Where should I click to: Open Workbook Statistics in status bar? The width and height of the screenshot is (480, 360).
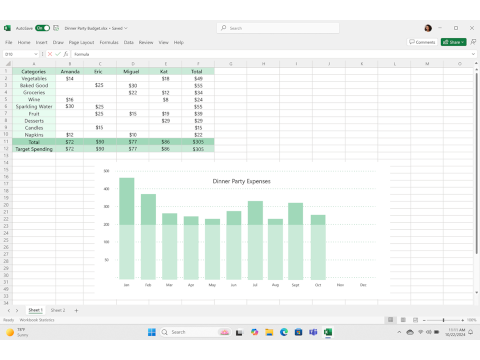tap(37, 320)
